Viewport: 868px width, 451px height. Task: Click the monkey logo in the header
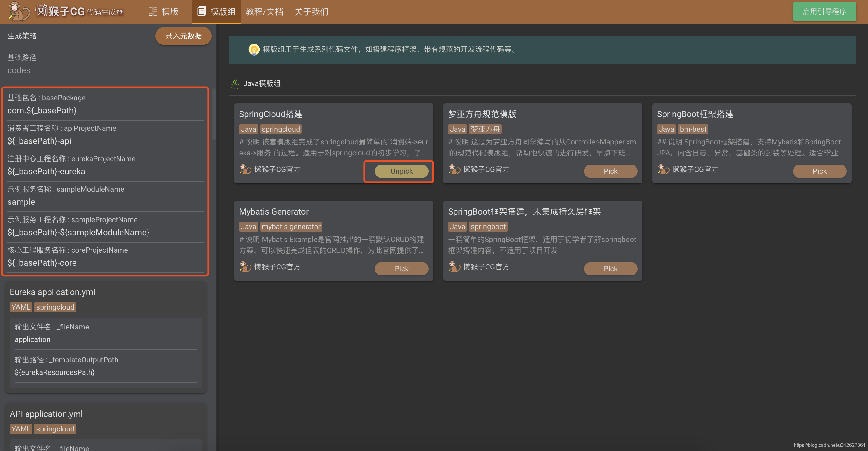[x=19, y=12]
